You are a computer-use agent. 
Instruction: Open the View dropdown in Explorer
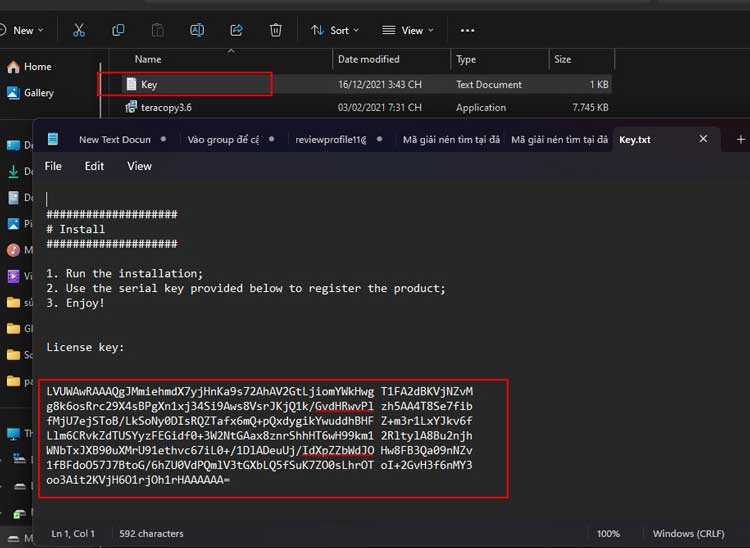point(408,30)
